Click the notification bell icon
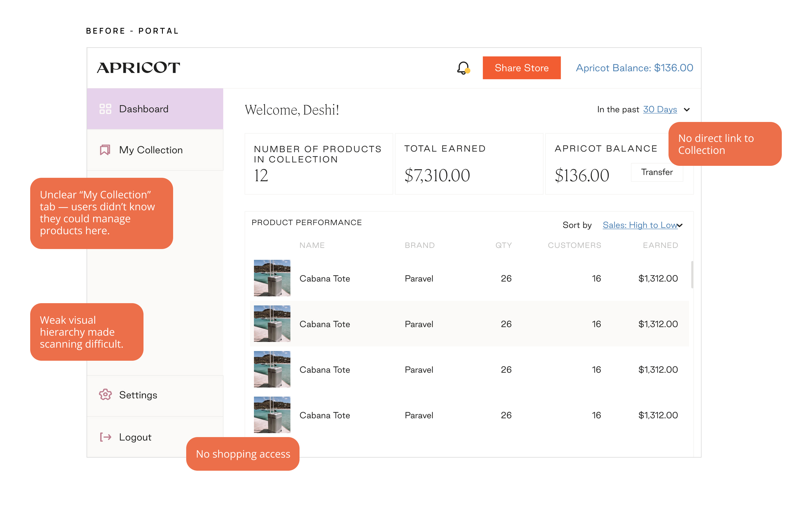 pyautogui.click(x=463, y=68)
